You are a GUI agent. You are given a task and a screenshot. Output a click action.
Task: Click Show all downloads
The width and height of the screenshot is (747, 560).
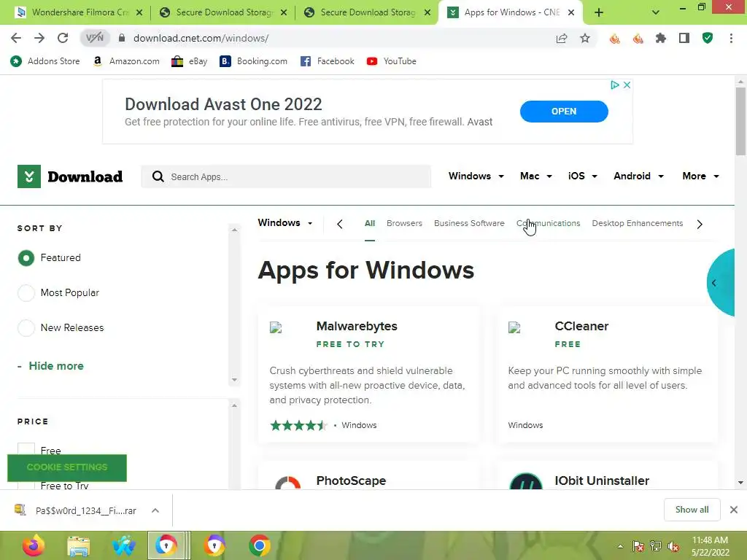692,510
